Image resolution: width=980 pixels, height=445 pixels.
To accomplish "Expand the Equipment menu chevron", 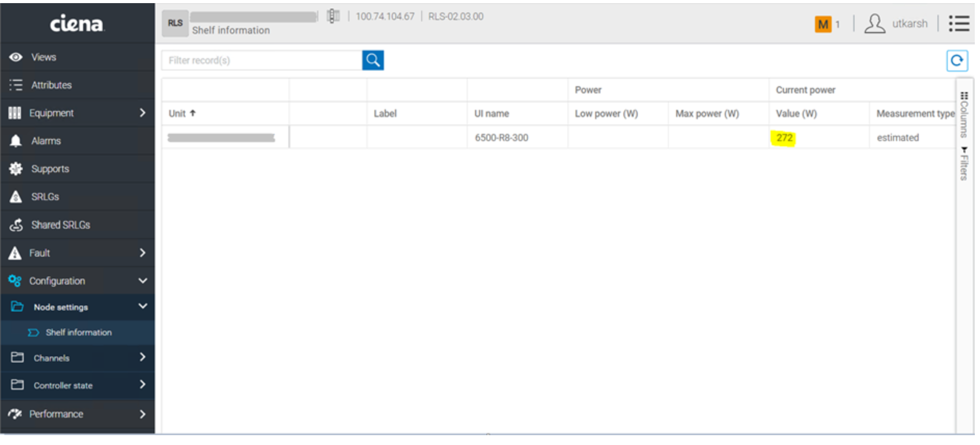I will 143,113.
